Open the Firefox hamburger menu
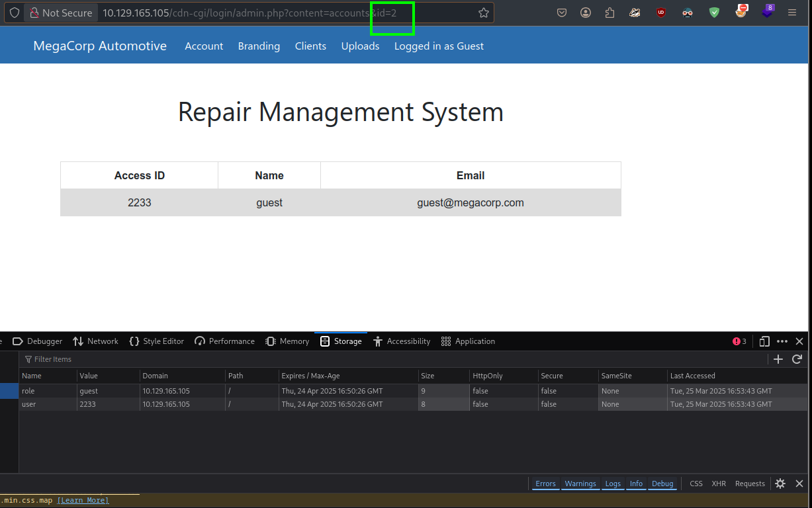 click(792, 13)
